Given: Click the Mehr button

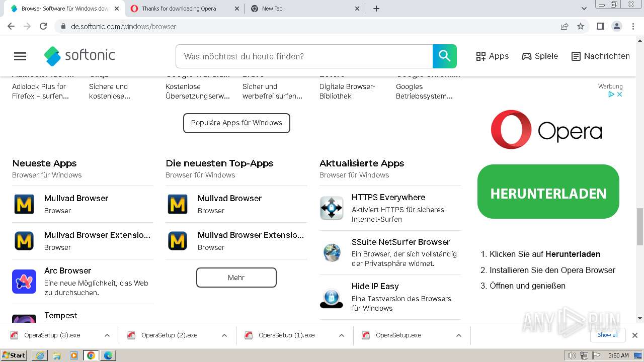Looking at the screenshot, I should 236,278.
